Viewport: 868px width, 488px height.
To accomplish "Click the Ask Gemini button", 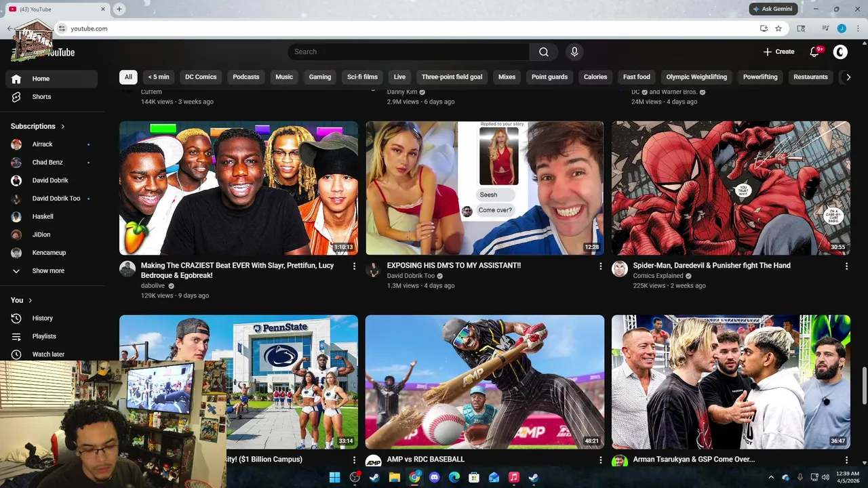I will (x=772, y=9).
